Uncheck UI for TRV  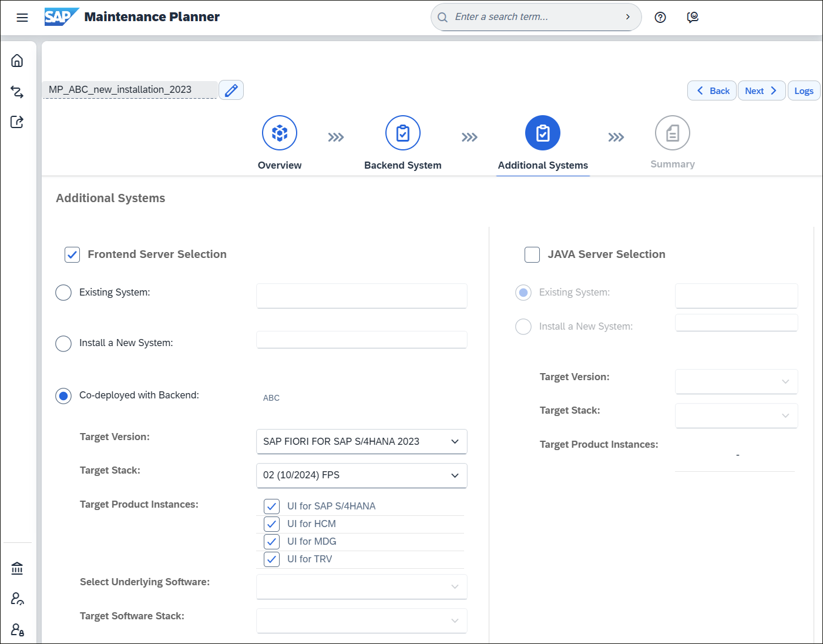(271, 559)
